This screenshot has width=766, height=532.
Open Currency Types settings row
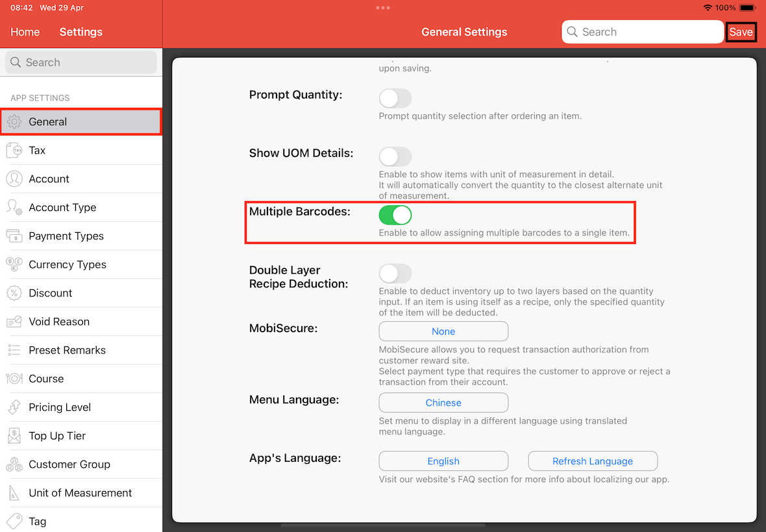pos(81,265)
